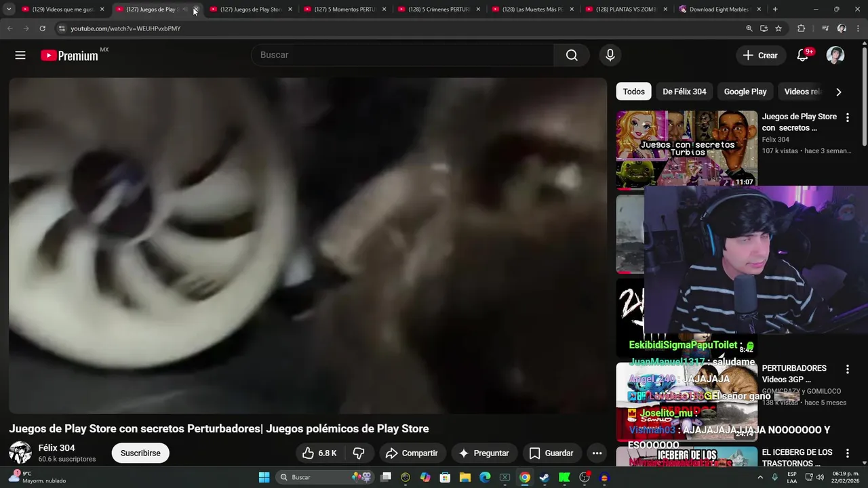Image resolution: width=868 pixels, height=488 pixels.
Task: Open File Explorer from taskbar
Action: click(x=465, y=477)
